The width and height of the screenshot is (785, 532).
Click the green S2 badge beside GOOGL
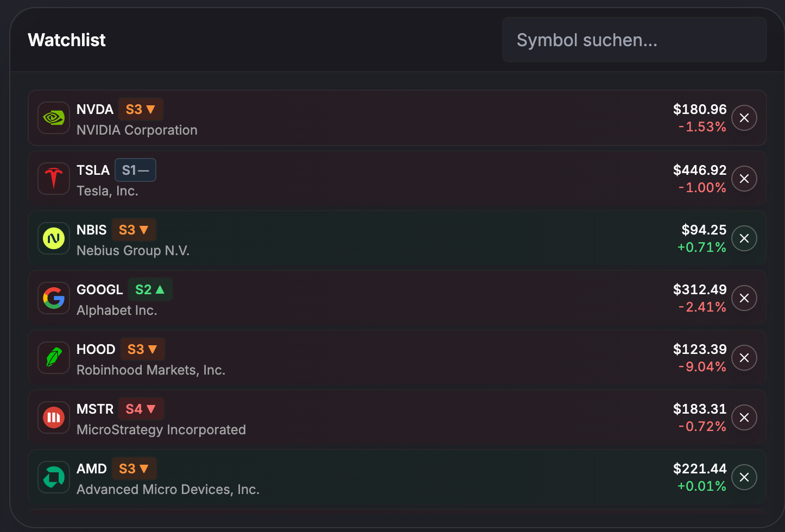click(150, 289)
